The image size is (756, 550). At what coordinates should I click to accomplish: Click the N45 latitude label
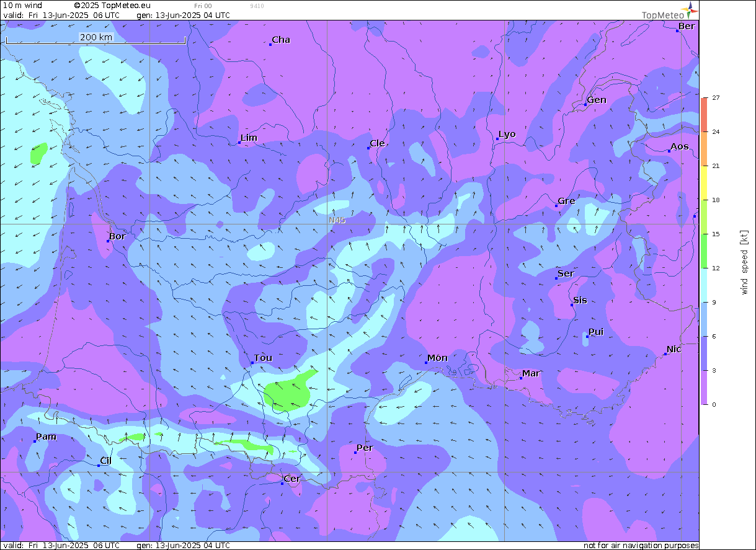pos(337,220)
